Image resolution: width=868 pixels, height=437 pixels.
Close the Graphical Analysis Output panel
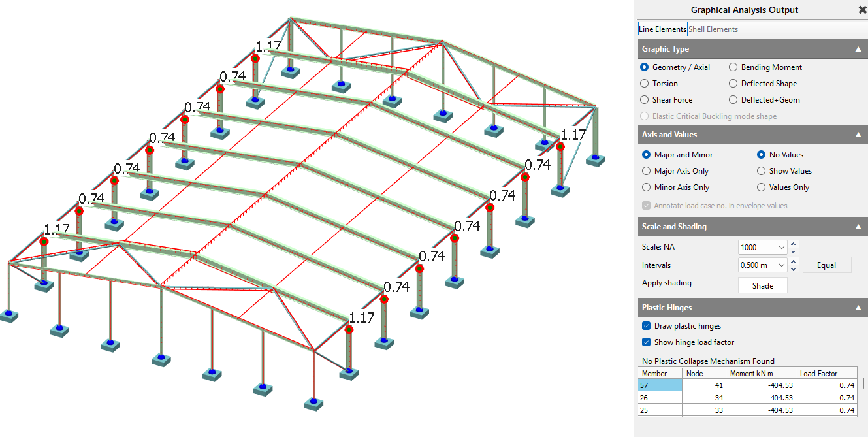coord(862,10)
